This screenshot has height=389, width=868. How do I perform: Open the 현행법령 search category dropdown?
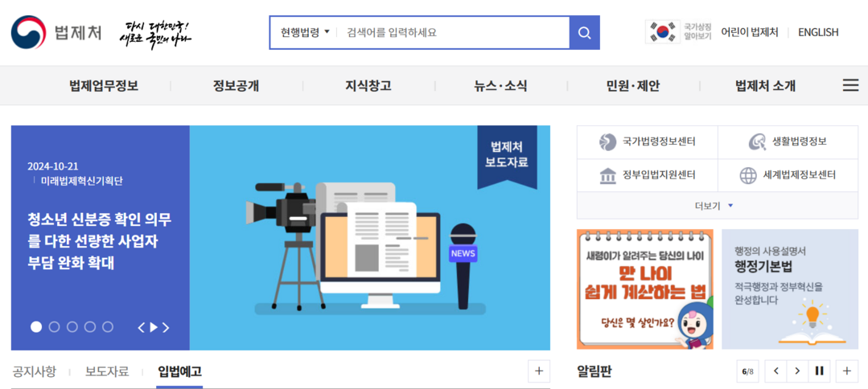point(305,33)
